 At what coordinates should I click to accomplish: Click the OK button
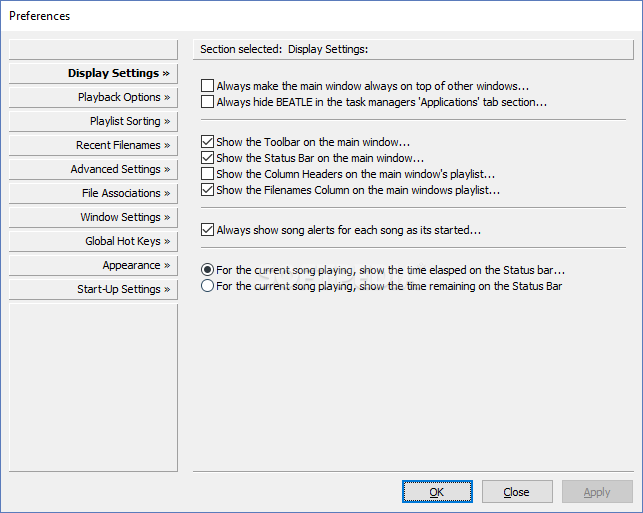point(437,492)
